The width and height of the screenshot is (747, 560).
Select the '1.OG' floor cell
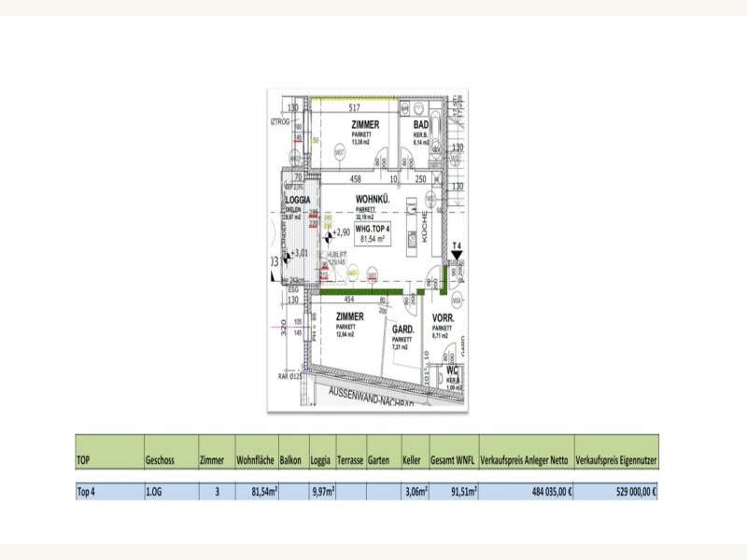pos(172,492)
